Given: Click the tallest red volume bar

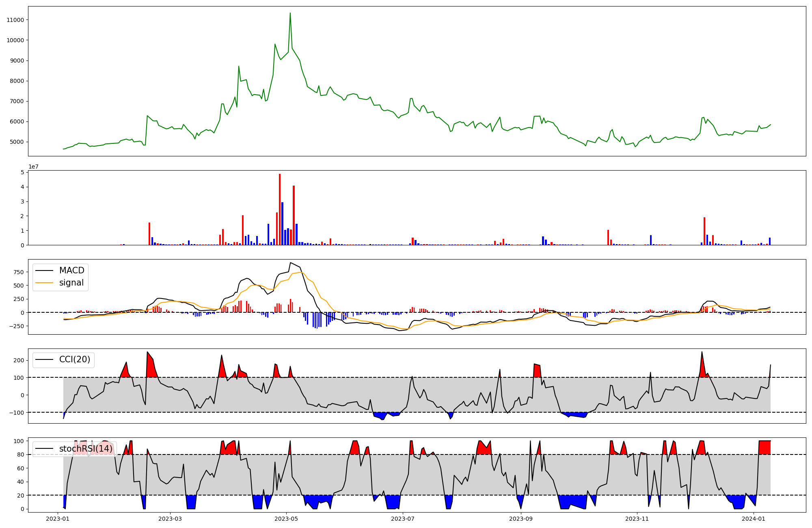Looking at the screenshot, I should point(280,209).
